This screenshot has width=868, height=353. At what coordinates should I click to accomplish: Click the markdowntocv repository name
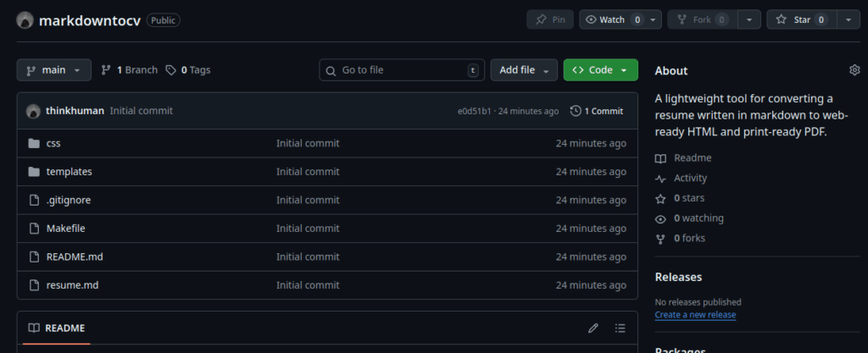pyautogui.click(x=90, y=20)
